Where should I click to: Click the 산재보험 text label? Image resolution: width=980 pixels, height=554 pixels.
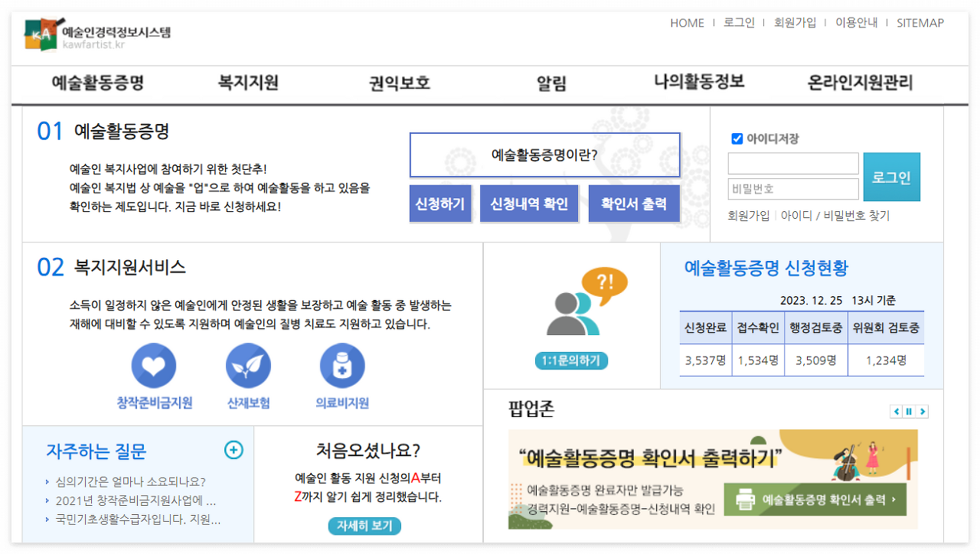pos(248,403)
